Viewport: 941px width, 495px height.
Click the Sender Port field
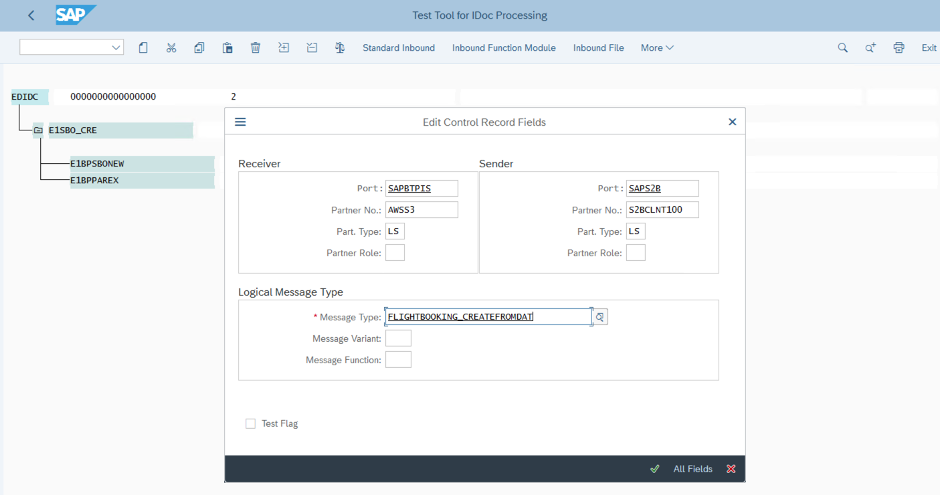663,188
